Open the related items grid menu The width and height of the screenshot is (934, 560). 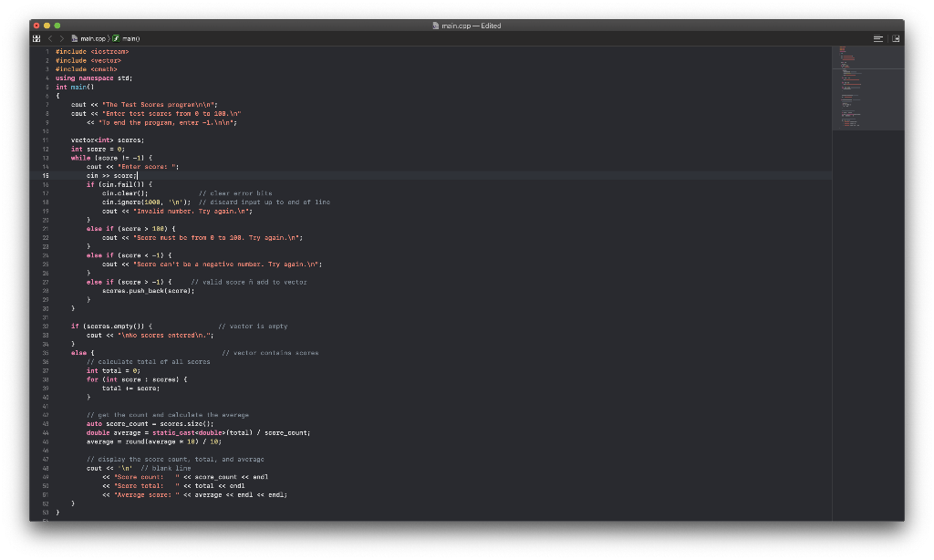point(36,38)
